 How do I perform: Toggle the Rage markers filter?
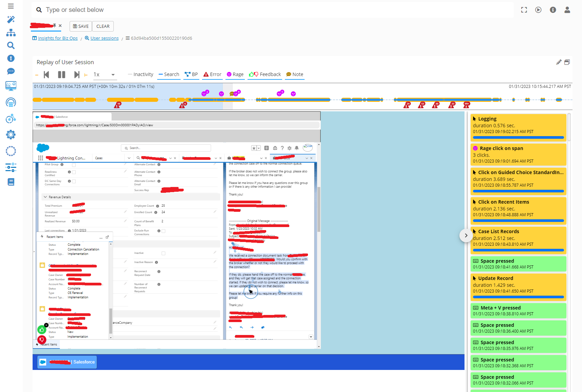235,74
